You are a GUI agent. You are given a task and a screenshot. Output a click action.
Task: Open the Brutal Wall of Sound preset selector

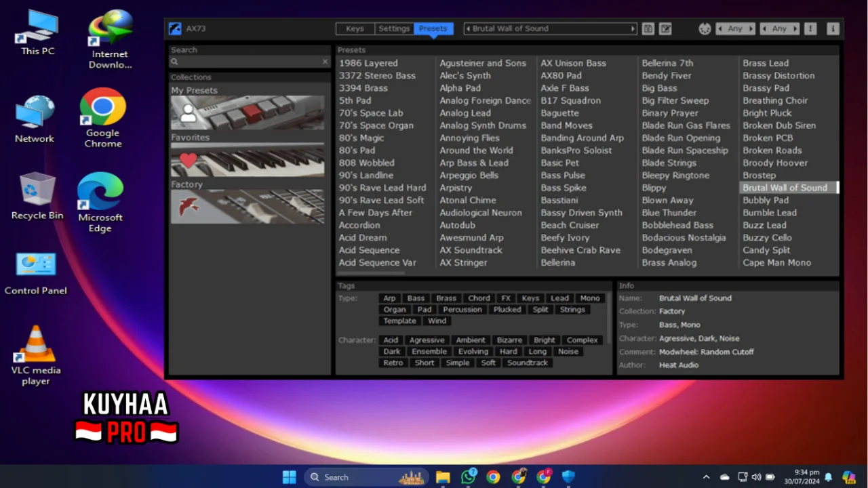click(551, 28)
